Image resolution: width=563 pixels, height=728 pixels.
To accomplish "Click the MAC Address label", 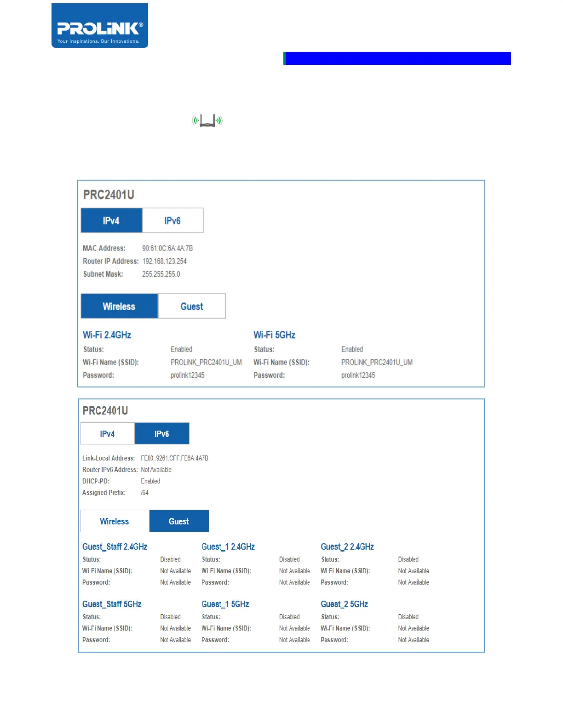I will point(104,248).
